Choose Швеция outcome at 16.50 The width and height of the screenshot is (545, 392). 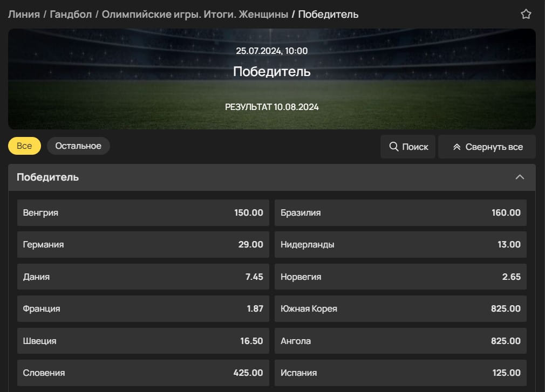click(143, 341)
